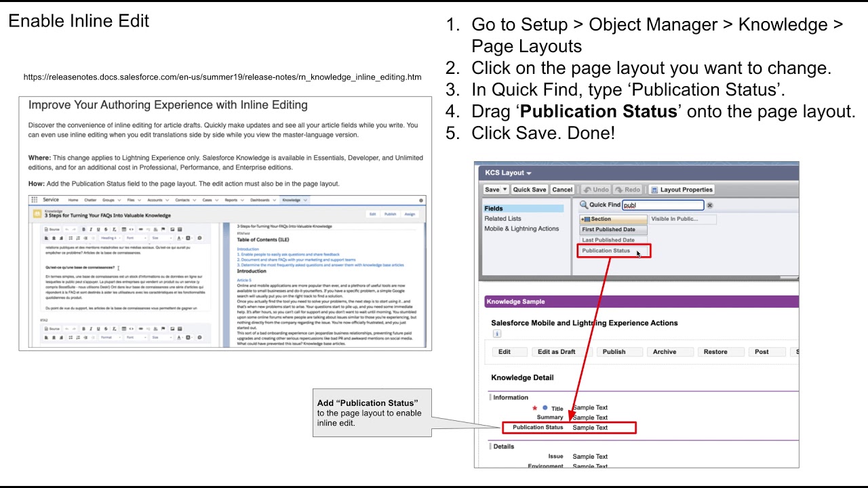Open Format dropdown in lower editor
Screen dimensions: 868x488
[110, 337]
